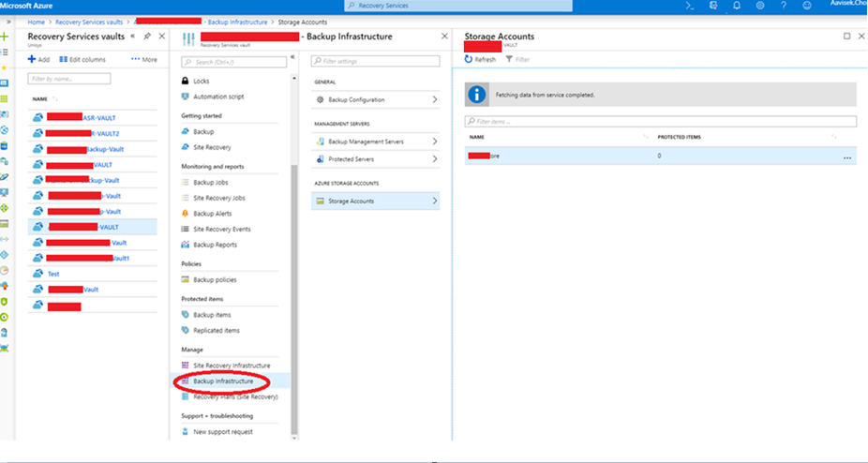Collapse the vault menu double chevron

coord(292,57)
